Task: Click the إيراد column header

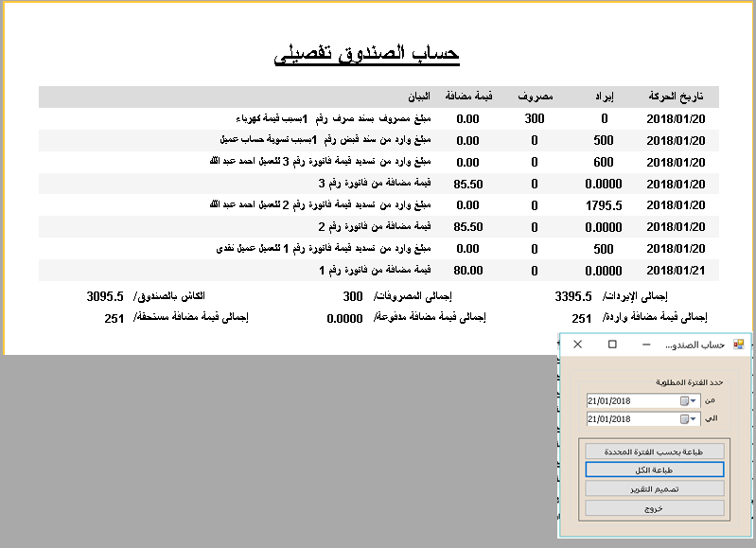Action: (x=604, y=97)
